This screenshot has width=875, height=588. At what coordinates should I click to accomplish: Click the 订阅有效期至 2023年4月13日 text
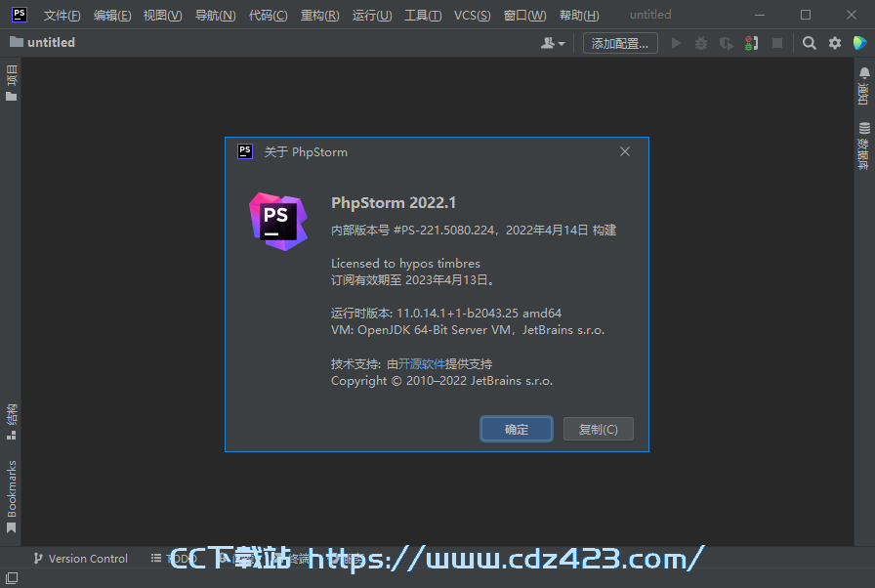tap(412, 279)
